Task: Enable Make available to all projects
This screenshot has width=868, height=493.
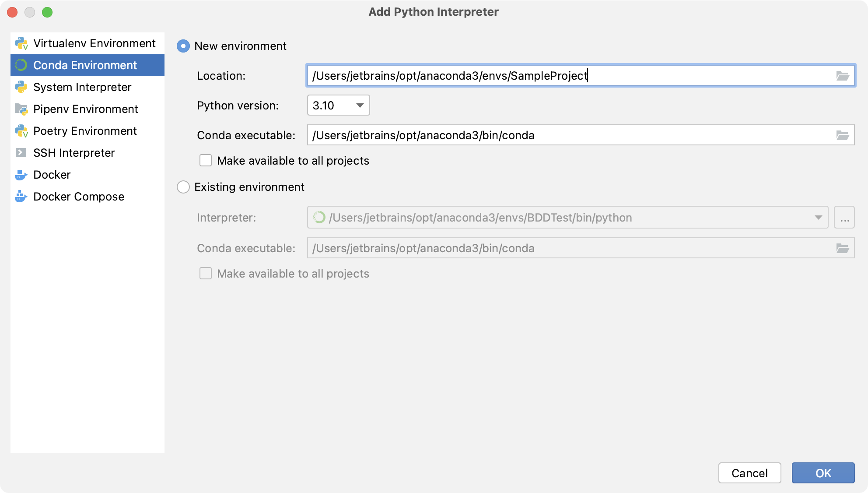Action: pos(206,161)
